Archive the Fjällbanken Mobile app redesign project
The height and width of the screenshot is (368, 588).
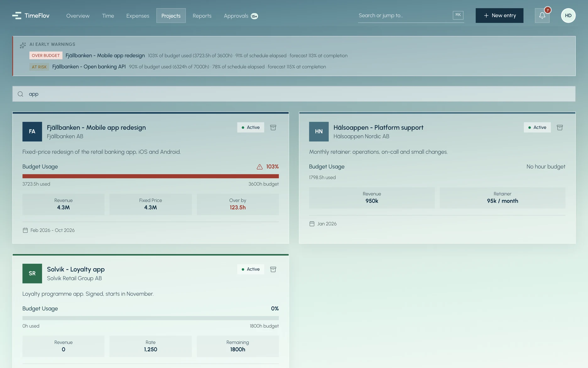(273, 127)
